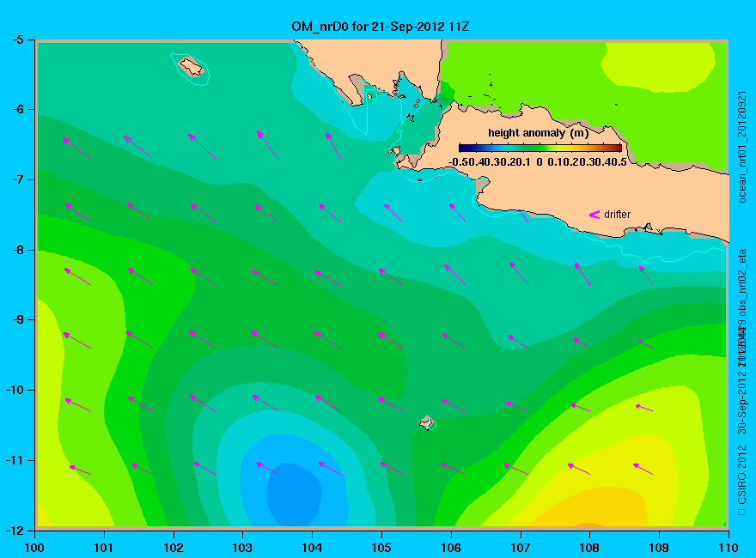Click the CSIRO 2012 copyright text
756x558 pixels.
(x=742, y=480)
